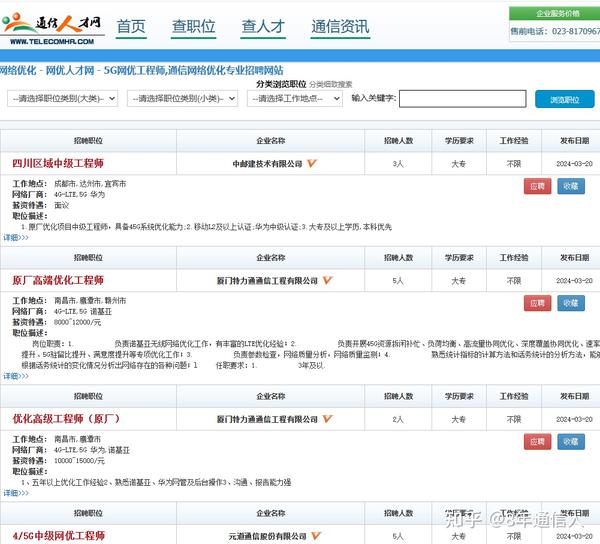600x544 pixels.
Task: Click date 2024-03-20 in 原厂高端优化工程师 row
Action: 574,281
